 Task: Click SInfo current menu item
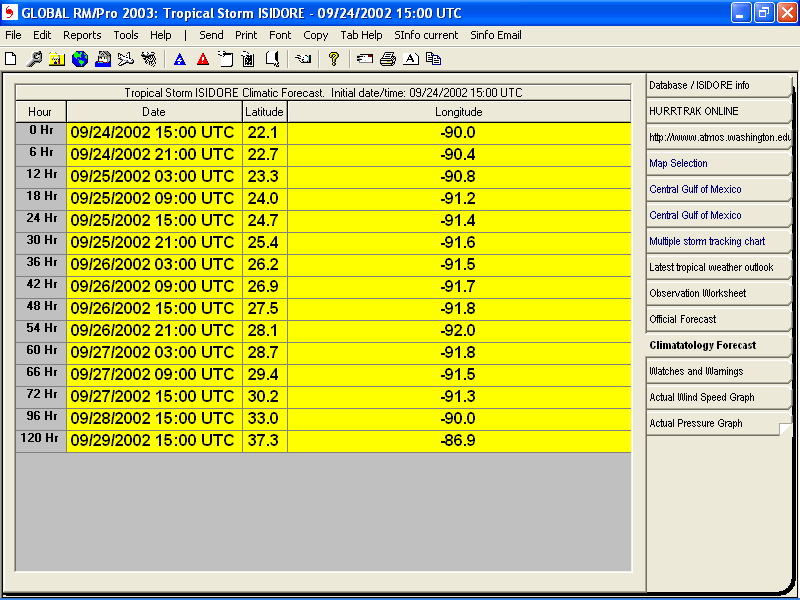pyautogui.click(x=426, y=35)
